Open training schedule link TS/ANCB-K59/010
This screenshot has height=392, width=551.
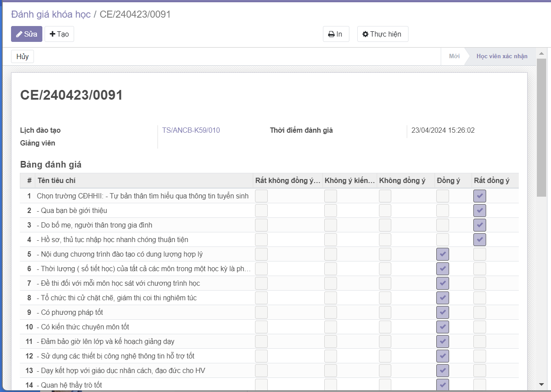tap(191, 130)
